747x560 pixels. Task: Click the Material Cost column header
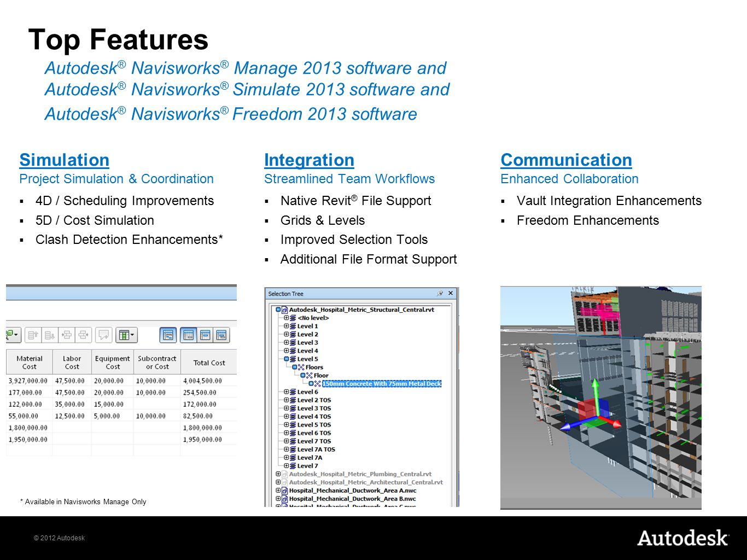click(x=30, y=363)
